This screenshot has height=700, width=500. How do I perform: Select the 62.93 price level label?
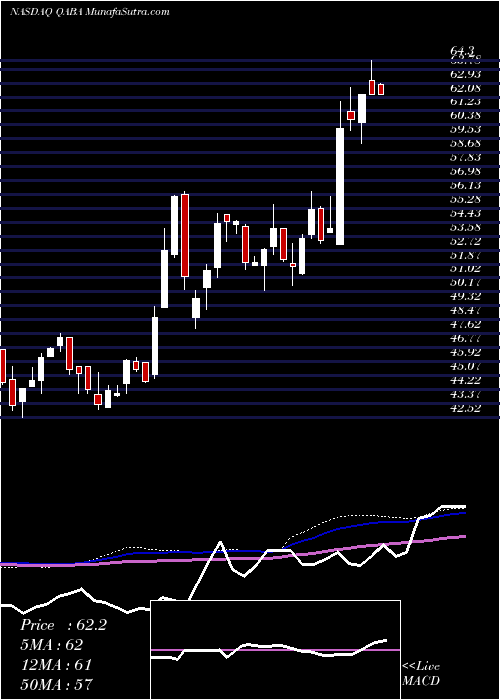(x=465, y=73)
